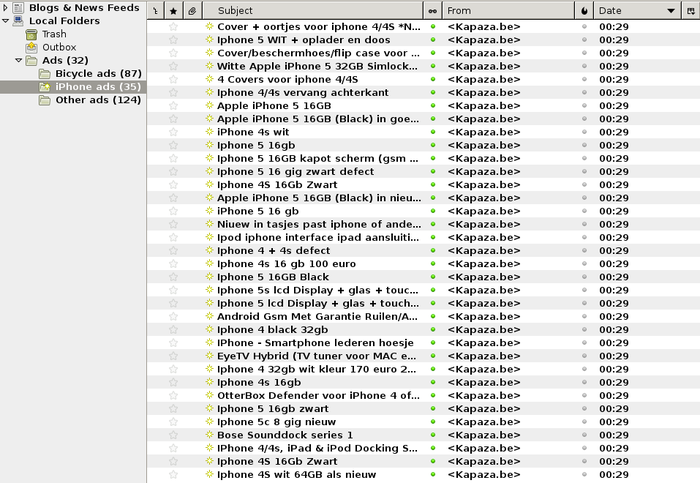This screenshot has height=483, width=700.
Task: Collapse the Local Folders tree
Action: click(5, 21)
